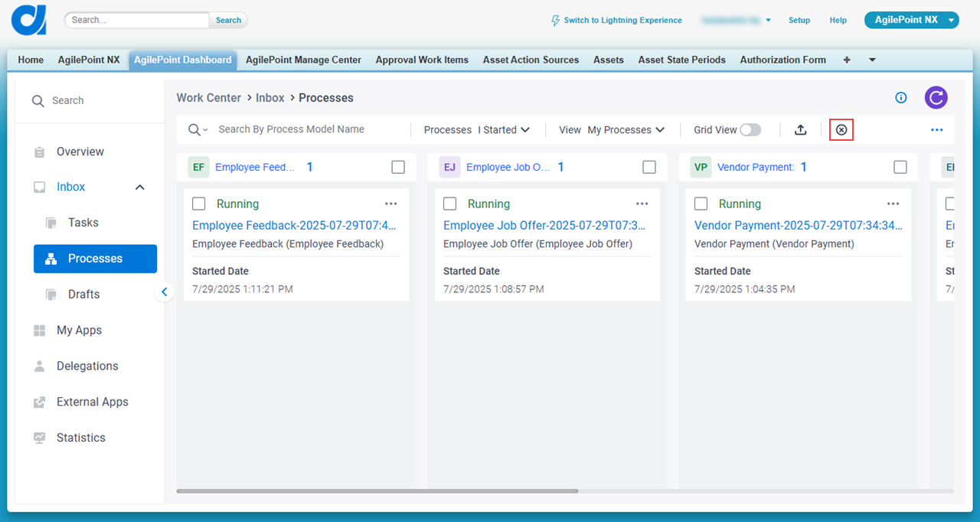Viewport: 980px width, 522px height.
Task: Click the Statistics sidebar icon
Action: (x=40, y=438)
